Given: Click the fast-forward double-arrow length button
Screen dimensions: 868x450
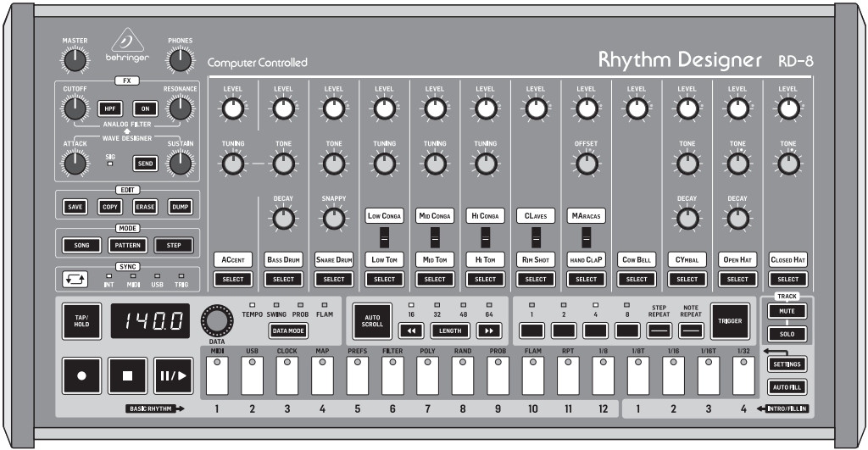Looking at the screenshot, I should click(x=489, y=331).
